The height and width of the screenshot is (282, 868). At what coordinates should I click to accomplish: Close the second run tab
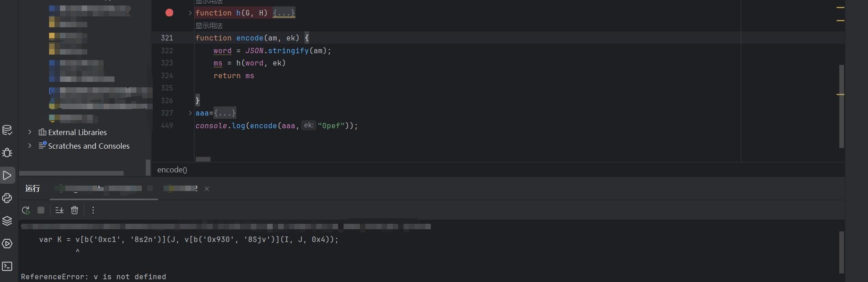[x=207, y=189]
